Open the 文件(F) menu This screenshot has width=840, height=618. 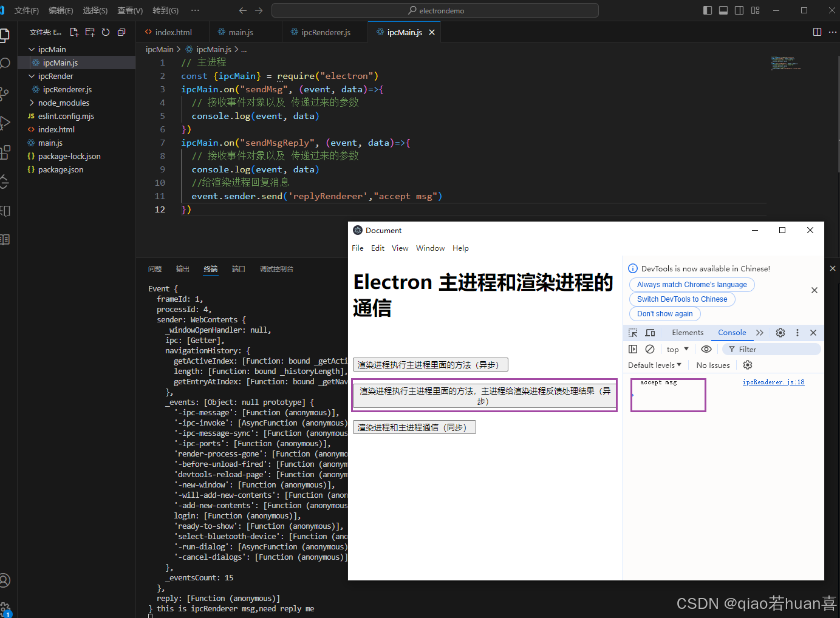(27, 10)
